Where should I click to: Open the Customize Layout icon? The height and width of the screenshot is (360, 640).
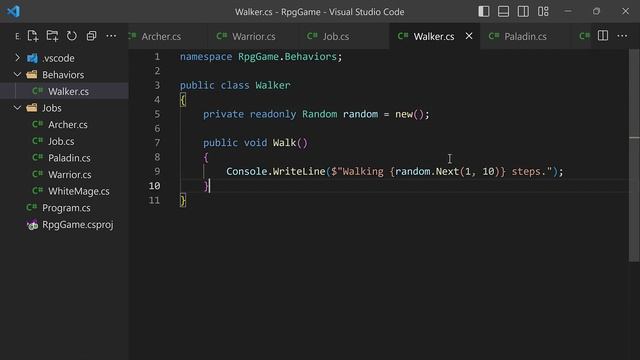coord(543,11)
